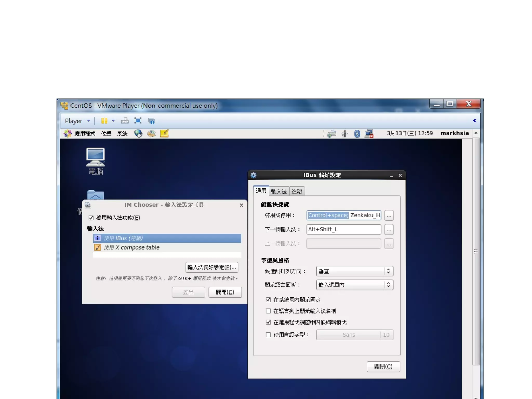Minimize the IBus 偏好設定 window
Image resolution: width=532 pixels, height=399 pixels.
click(x=391, y=176)
